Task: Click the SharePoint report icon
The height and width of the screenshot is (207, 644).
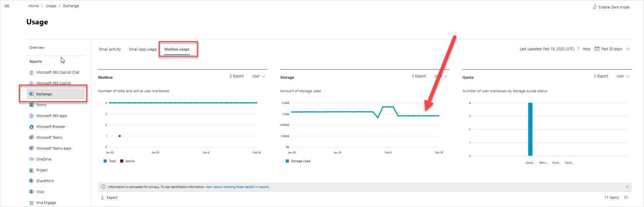Action: [x=31, y=181]
